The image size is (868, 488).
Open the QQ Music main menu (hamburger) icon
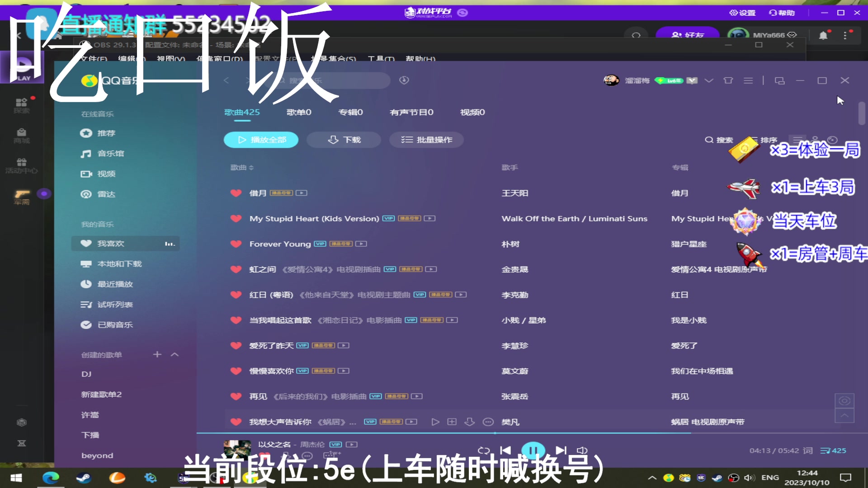click(x=748, y=80)
